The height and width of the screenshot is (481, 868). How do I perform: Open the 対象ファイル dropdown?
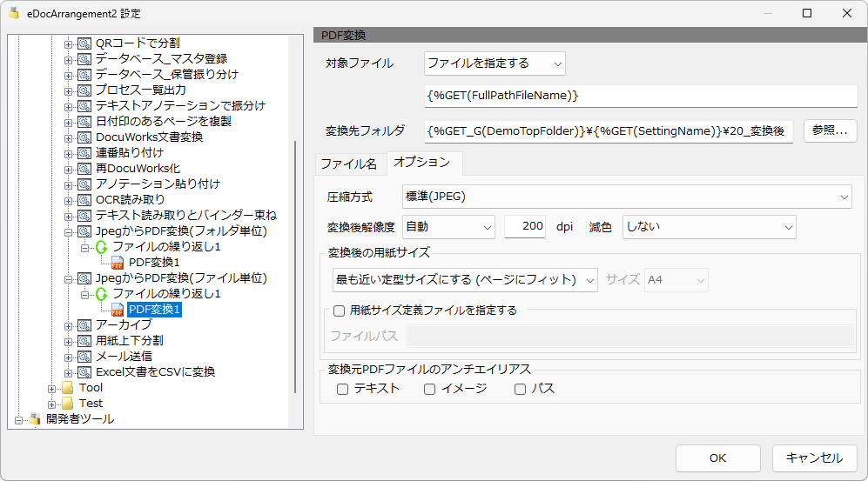pyautogui.click(x=495, y=63)
